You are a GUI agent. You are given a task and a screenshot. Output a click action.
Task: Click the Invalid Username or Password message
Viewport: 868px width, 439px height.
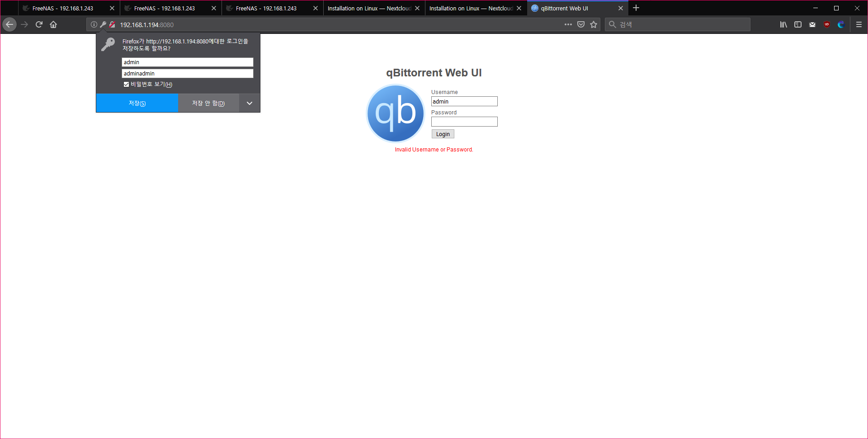pos(434,150)
